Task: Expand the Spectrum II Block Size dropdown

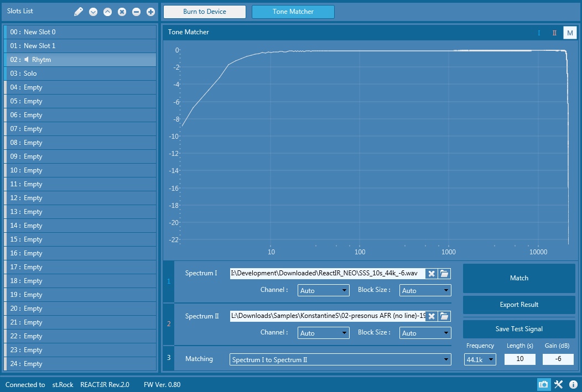Action: [425, 333]
